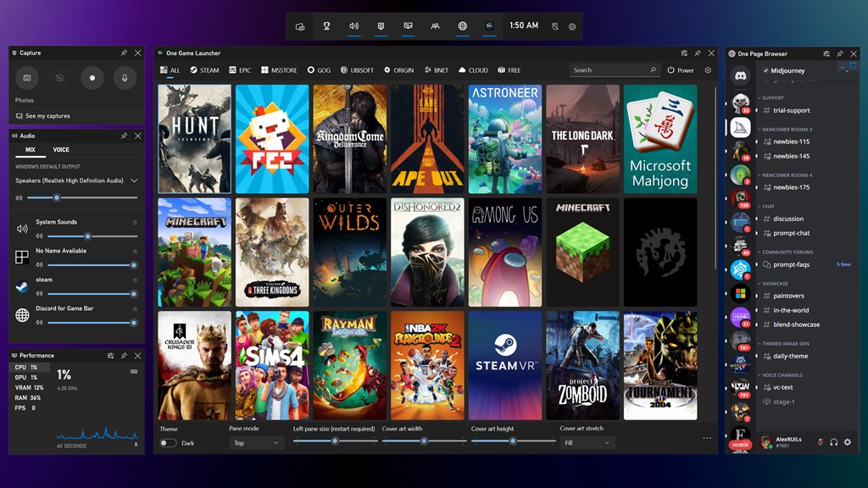Screen dimensions: 868x488
Task: Open the UBISOFT tab
Action: 357,70
